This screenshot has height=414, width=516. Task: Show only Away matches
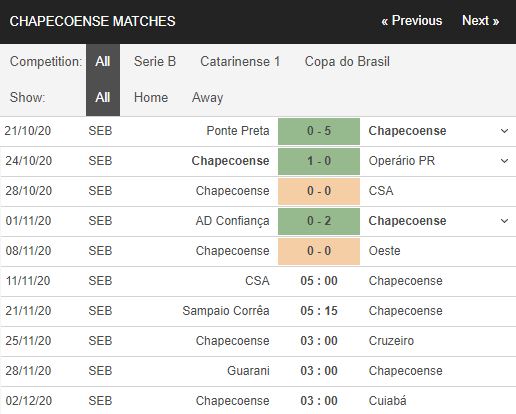207,98
